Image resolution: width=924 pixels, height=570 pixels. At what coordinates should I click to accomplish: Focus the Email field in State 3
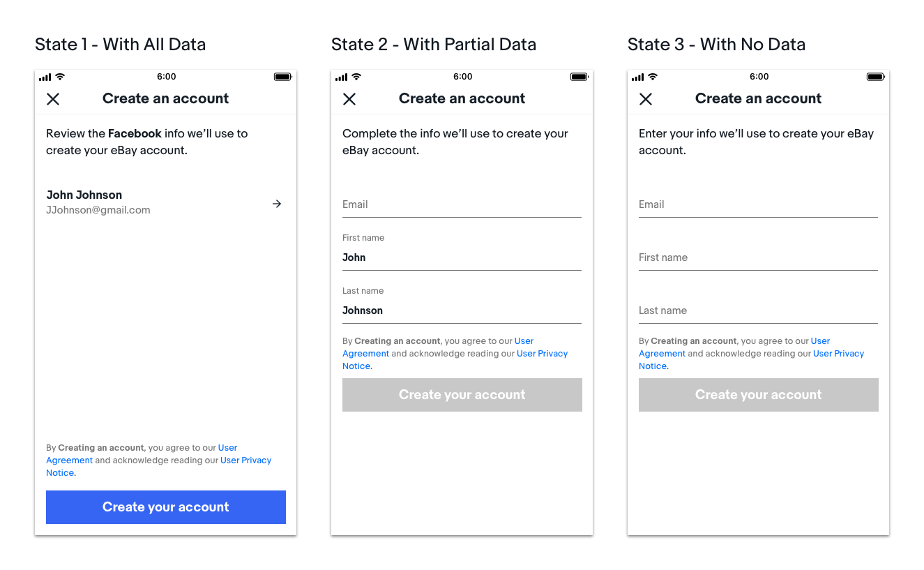click(x=758, y=205)
